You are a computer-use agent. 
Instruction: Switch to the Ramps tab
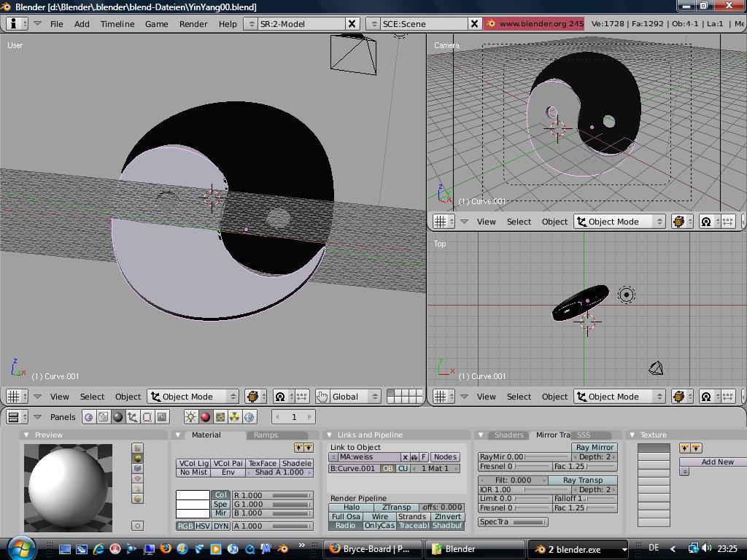(x=266, y=435)
